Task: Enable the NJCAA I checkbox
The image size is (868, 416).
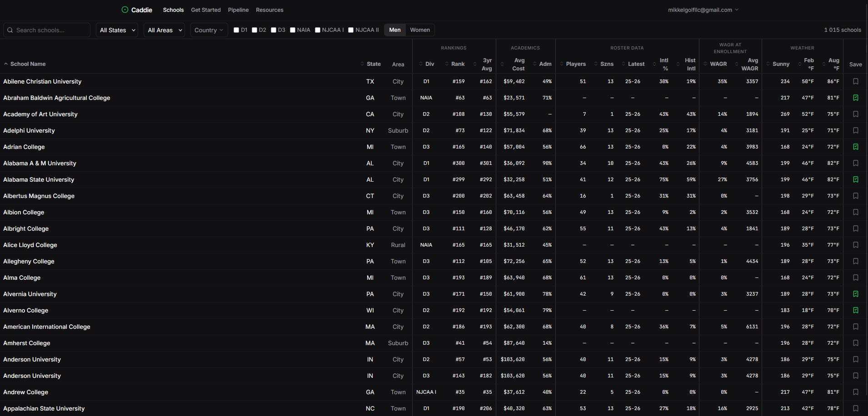Action: click(318, 30)
